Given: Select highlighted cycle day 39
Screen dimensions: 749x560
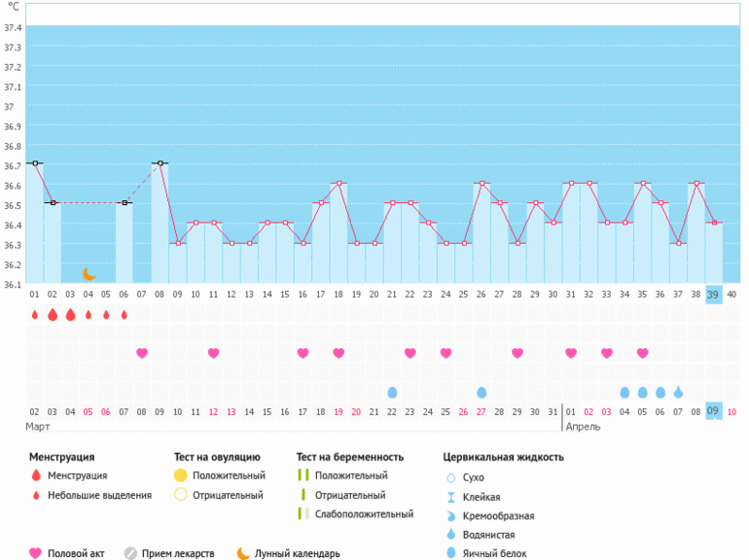Looking at the screenshot, I should [x=713, y=295].
